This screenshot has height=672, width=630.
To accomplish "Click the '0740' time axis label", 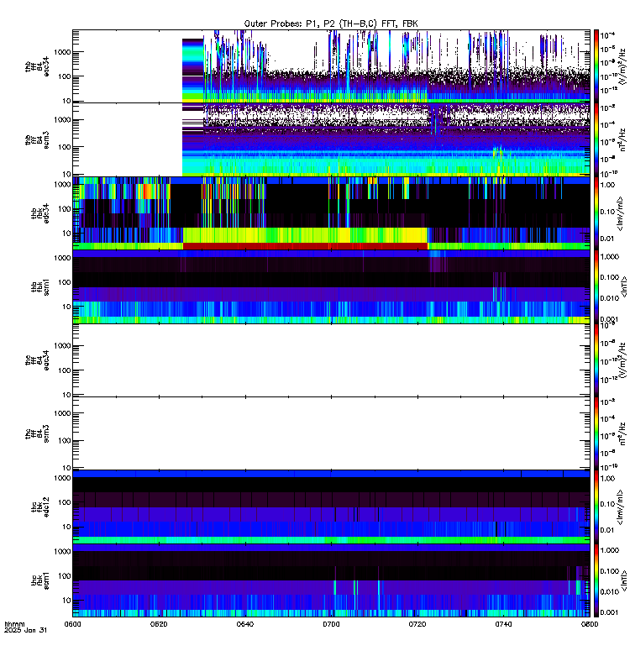I will click(503, 624).
